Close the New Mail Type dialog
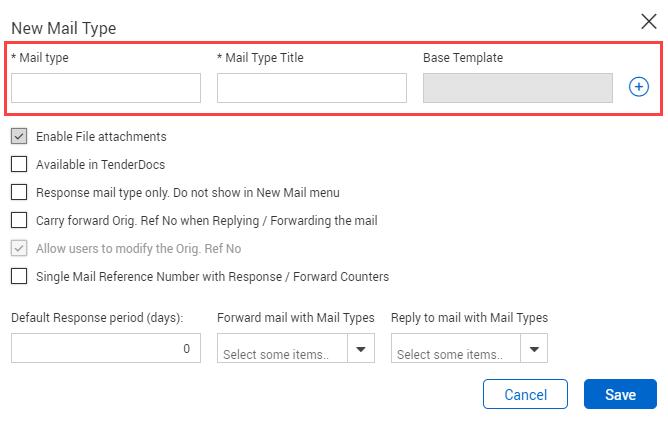The width and height of the screenshot is (668, 425). [649, 21]
